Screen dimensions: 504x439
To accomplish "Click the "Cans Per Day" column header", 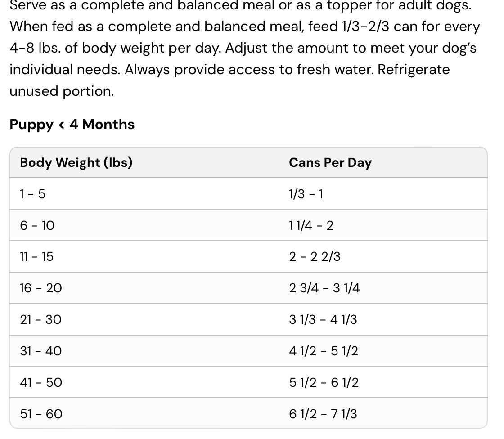I will coord(330,162).
